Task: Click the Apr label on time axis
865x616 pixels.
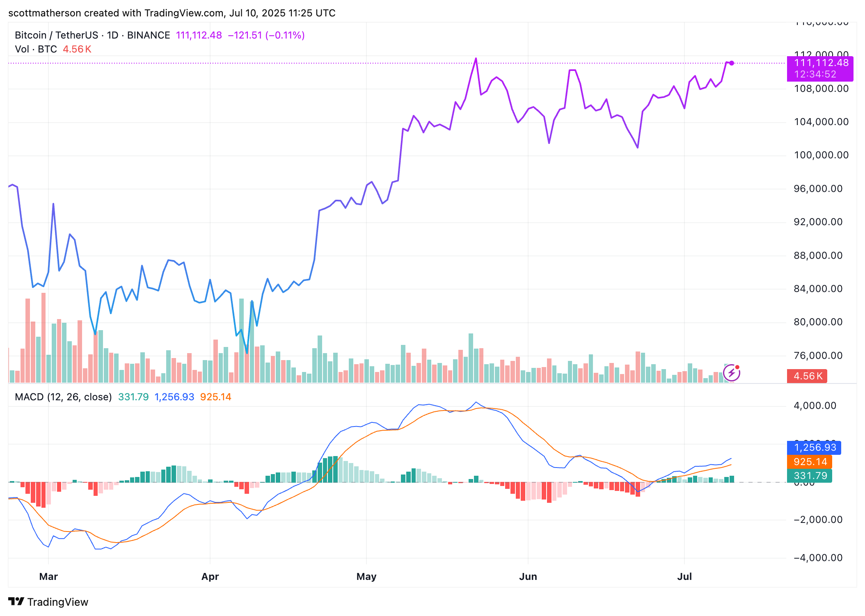Action: pos(210,577)
